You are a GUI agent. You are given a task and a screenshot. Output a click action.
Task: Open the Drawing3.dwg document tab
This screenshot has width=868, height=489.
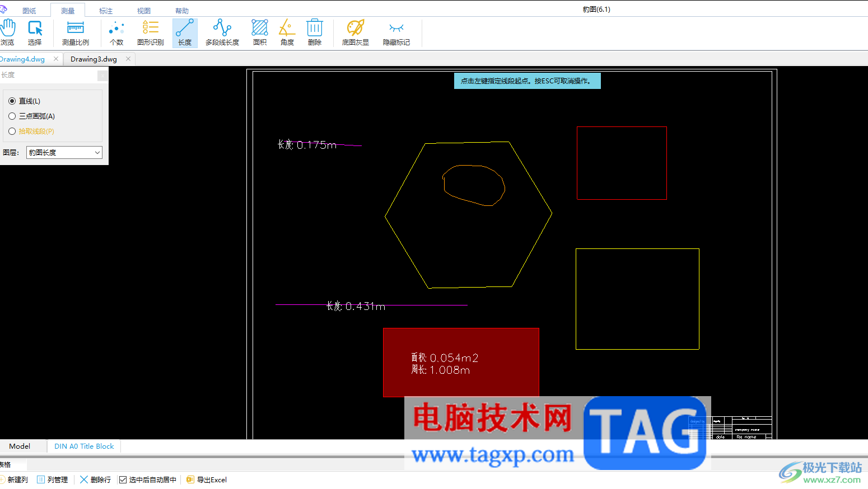click(x=94, y=59)
